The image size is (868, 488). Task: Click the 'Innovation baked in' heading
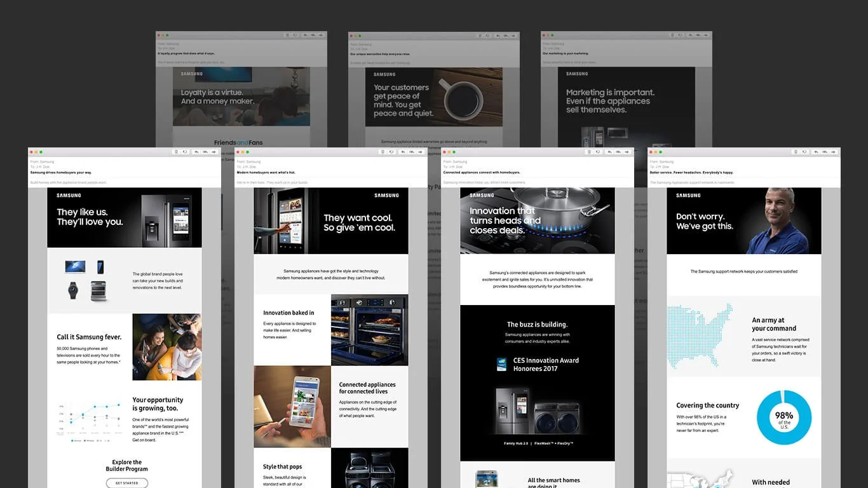(288, 313)
